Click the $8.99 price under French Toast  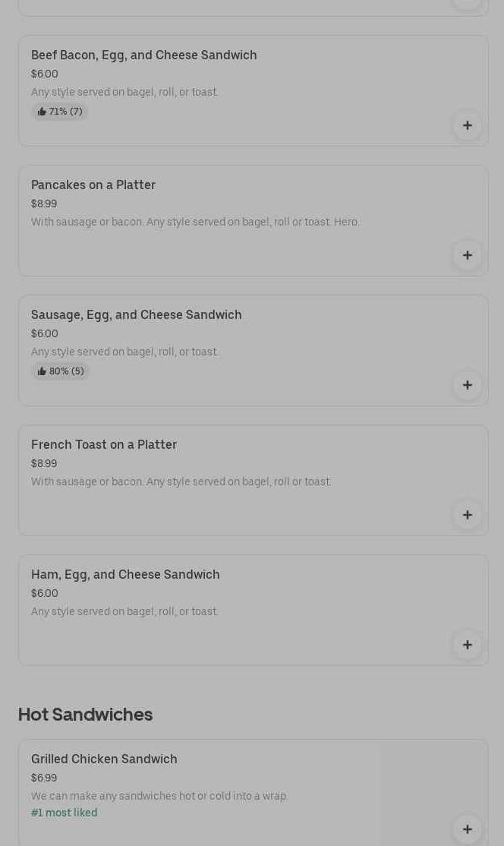coord(44,464)
